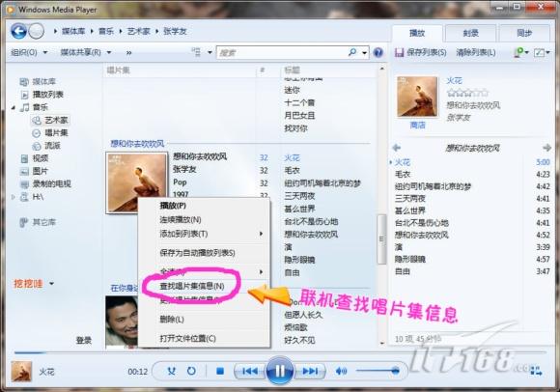Choose 连续播放(N) from the context menu

[204, 219]
